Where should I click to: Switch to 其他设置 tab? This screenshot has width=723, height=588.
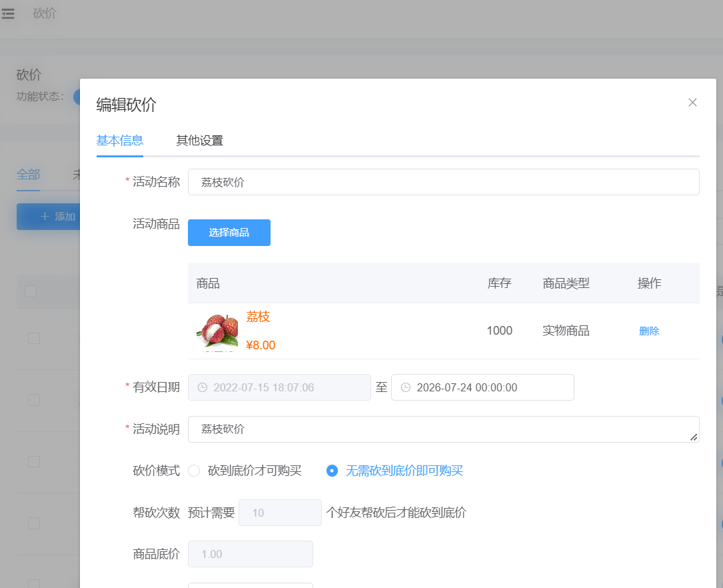tap(200, 141)
